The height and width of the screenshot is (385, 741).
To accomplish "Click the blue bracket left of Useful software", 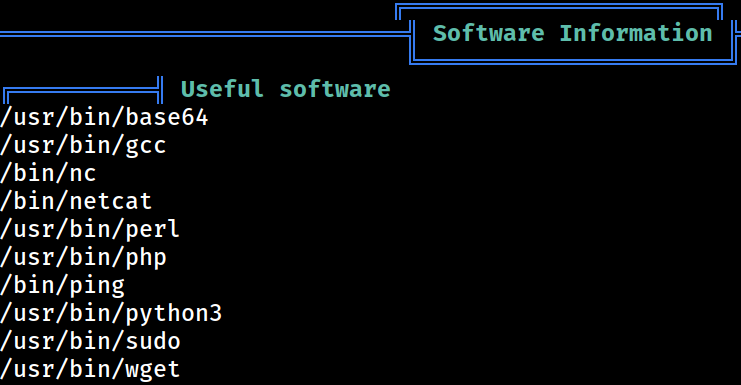I will [x=83, y=91].
